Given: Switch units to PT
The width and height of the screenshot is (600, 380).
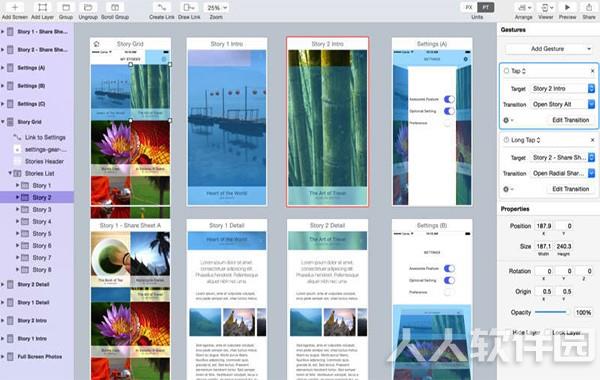Looking at the screenshot, I should [485, 7].
